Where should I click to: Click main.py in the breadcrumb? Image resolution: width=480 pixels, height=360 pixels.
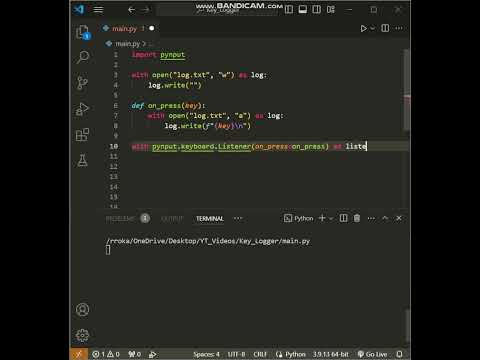point(127,44)
